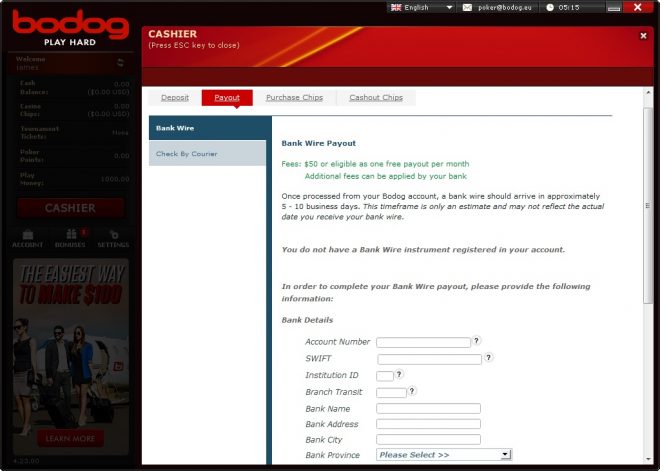Viewport: 660px width, 471px height.
Task: Click the mail envelope icon in top bar
Action: coord(467,8)
